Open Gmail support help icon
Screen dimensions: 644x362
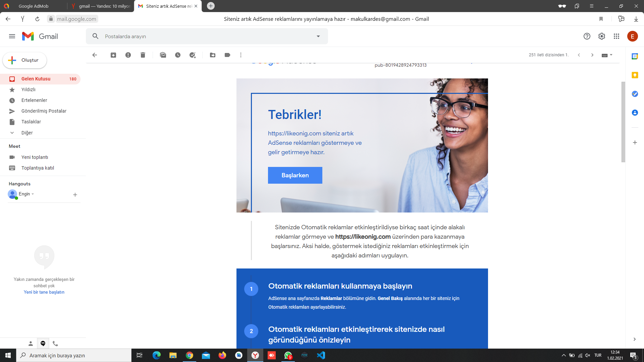click(587, 36)
